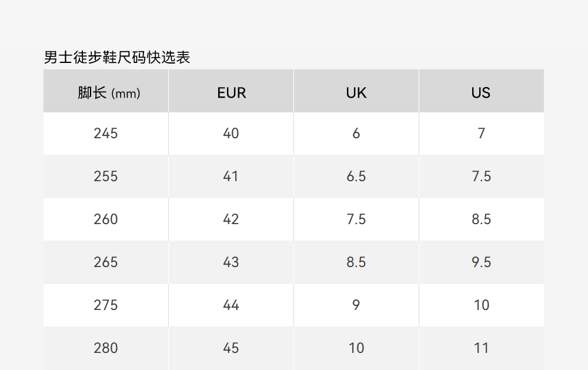Click the 脚长 (mm) column header
This screenshot has height=370, width=588.
click(106, 92)
